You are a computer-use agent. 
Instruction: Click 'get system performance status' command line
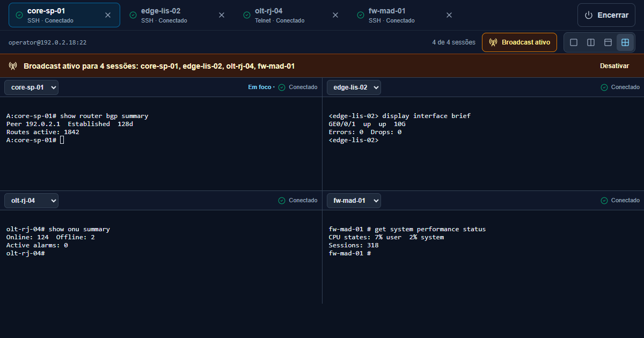point(407,229)
